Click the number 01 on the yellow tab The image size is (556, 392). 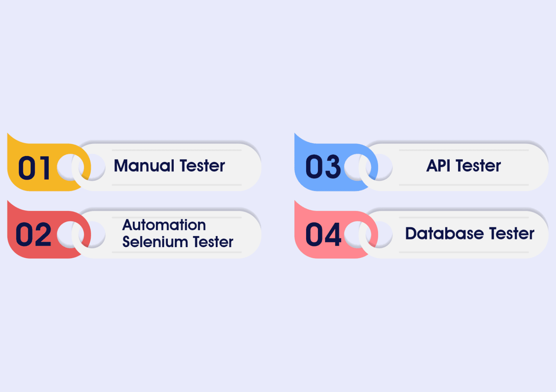point(34,168)
